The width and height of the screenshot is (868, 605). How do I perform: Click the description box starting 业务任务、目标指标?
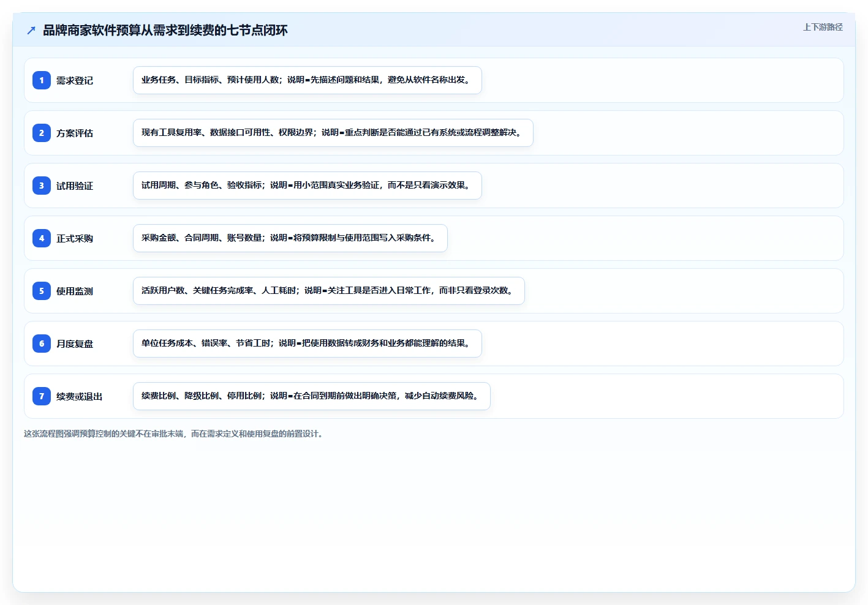(x=308, y=80)
